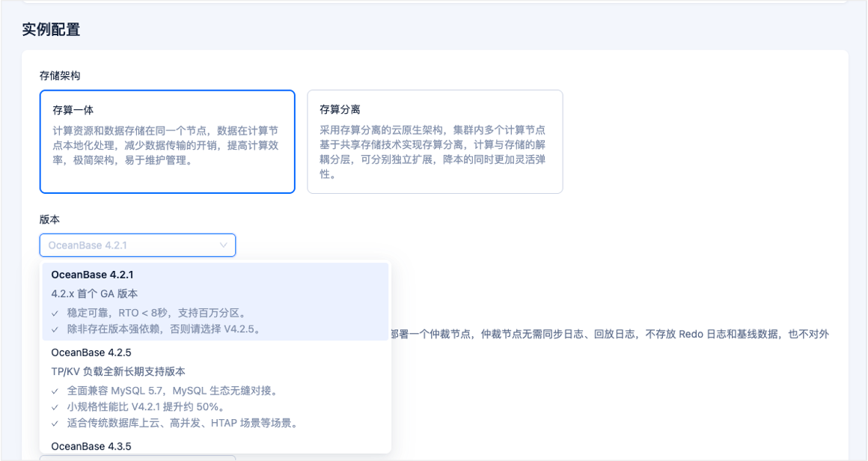Viewport: 868px width, 461px height.
Task: Click the 存储架构 label
Action: 60,76
